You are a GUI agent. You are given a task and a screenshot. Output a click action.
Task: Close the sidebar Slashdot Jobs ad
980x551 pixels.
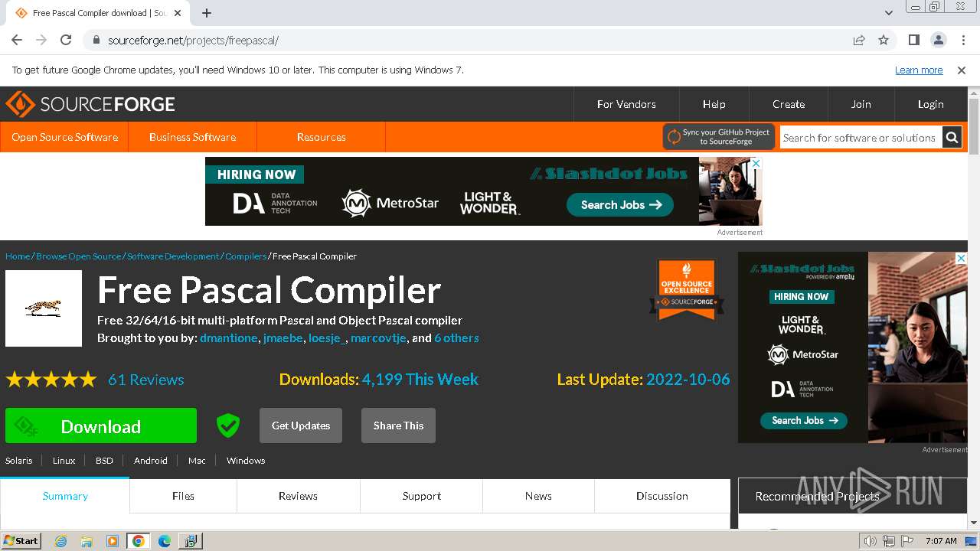coord(962,258)
